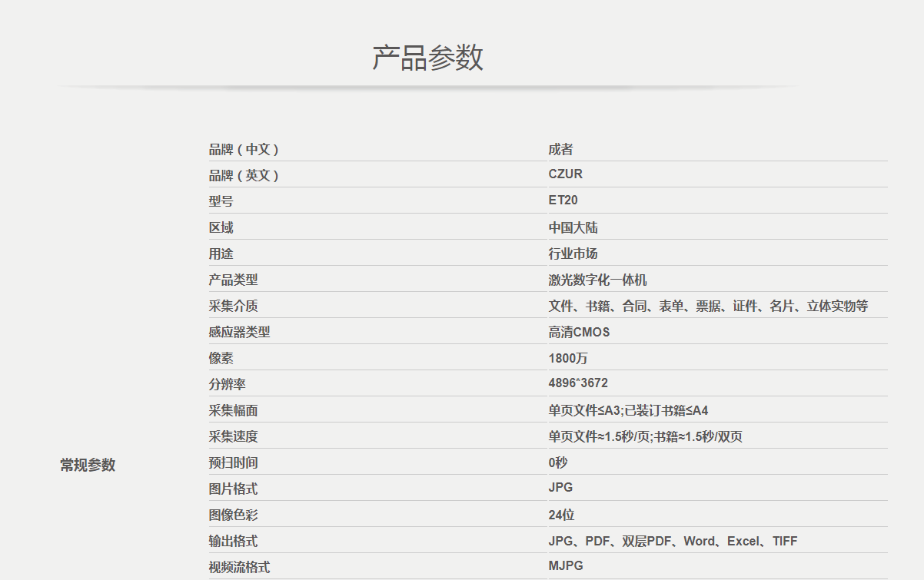The width and height of the screenshot is (924, 580).
Task: Select the output formats JPG、PDF、双层PDF list
Action: click(673, 542)
